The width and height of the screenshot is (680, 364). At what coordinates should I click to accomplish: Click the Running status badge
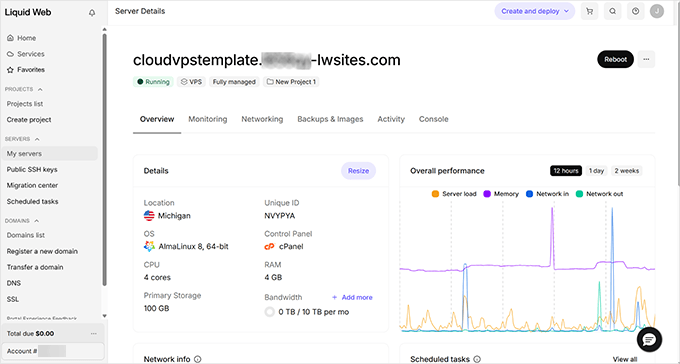(x=153, y=82)
